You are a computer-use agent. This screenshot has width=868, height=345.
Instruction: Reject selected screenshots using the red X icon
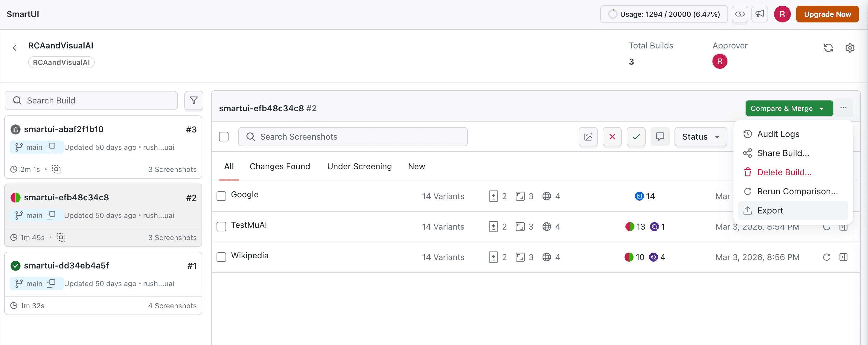[612, 137]
